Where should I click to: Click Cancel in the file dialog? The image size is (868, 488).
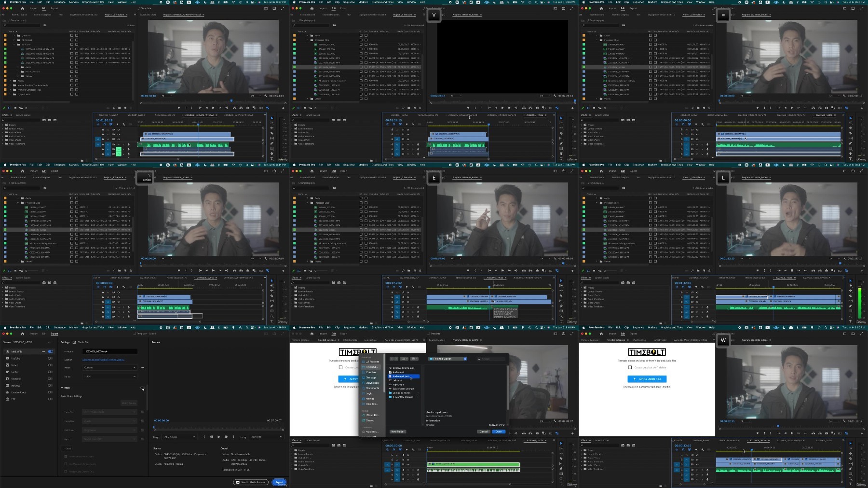coord(484,432)
